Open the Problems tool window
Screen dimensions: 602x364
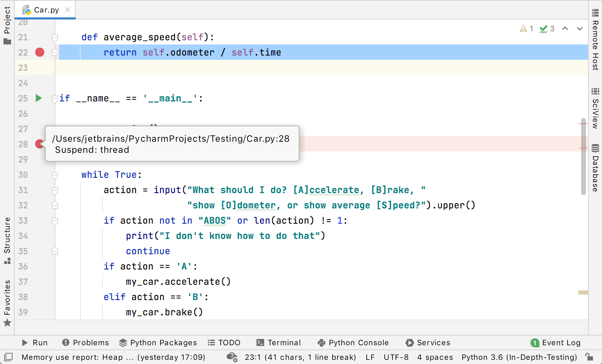pos(86,342)
